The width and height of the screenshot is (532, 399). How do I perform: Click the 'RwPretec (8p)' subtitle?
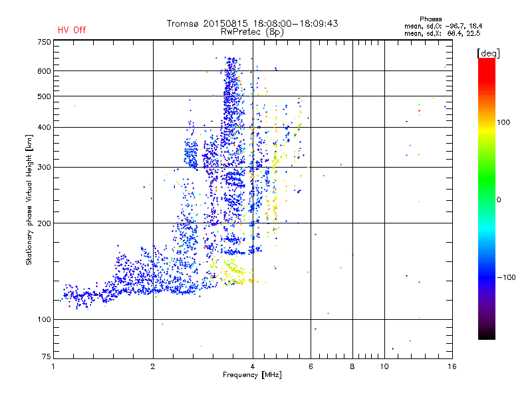252,32
